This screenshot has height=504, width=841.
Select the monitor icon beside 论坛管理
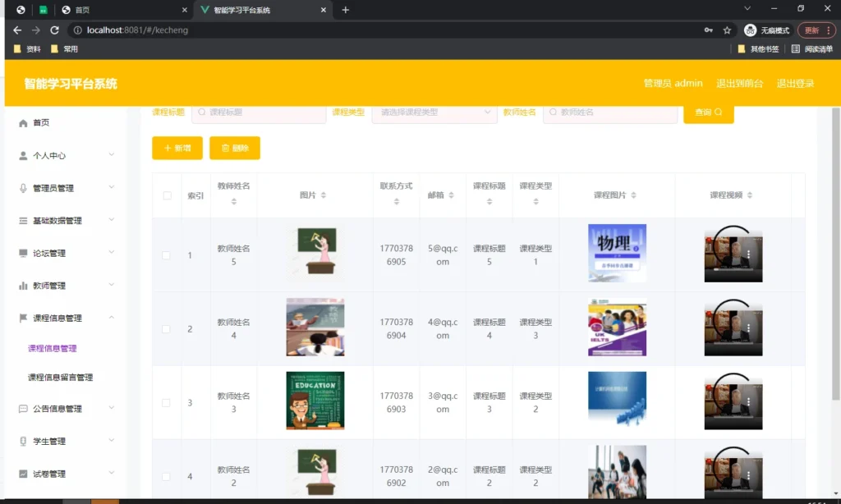click(x=24, y=252)
